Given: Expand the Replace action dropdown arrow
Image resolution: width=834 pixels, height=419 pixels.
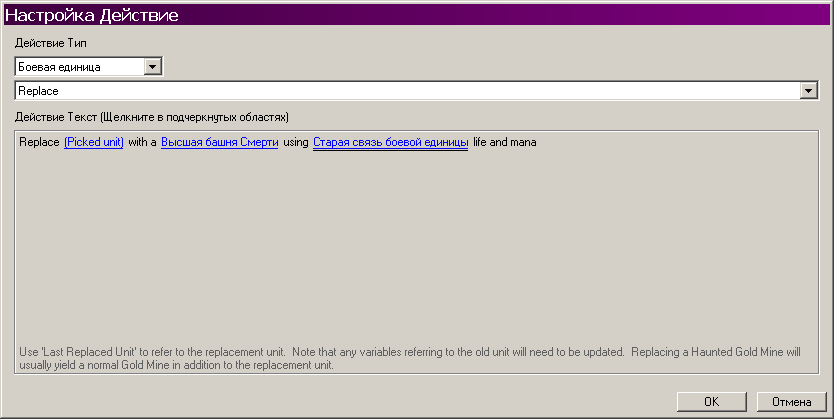Looking at the screenshot, I should coord(808,91).
